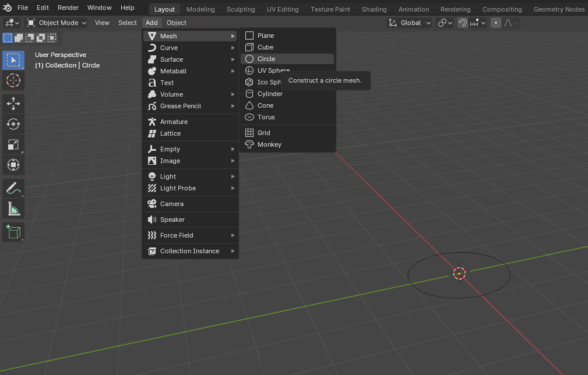The width and height of the screenshot is (588, 375).
Task: Switch to the UV Editing tab
Action: coord(283,9)
